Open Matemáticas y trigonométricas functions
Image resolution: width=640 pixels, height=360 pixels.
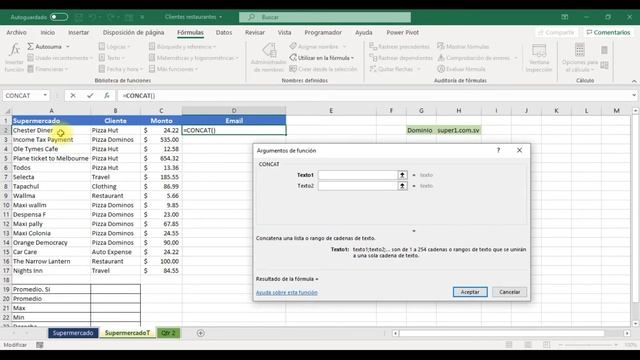193,58
